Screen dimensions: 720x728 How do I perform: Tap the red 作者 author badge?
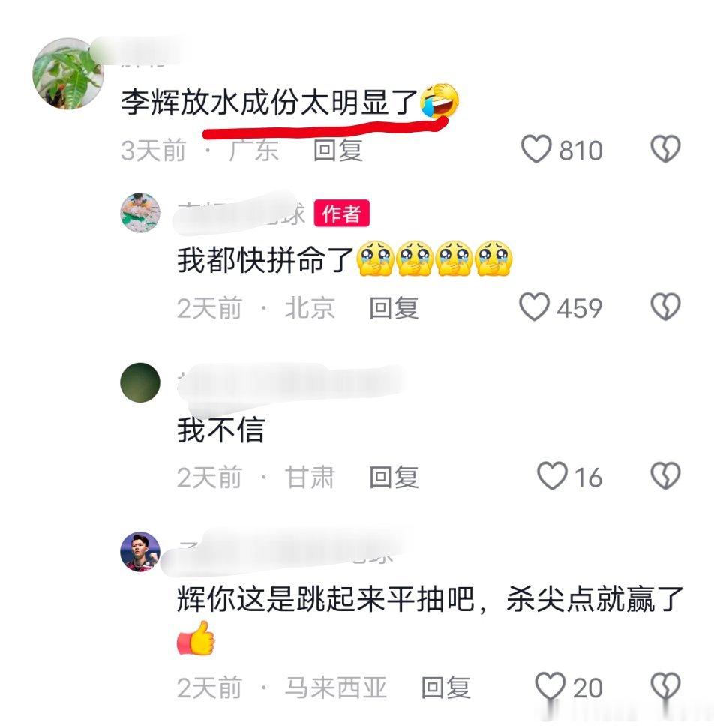coord(342,214)
